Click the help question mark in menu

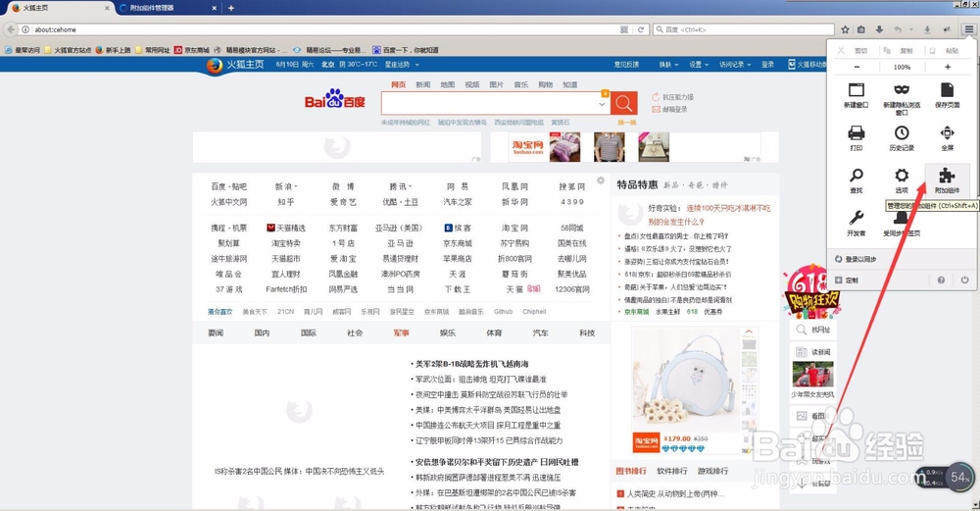click(x=941, y=281)
